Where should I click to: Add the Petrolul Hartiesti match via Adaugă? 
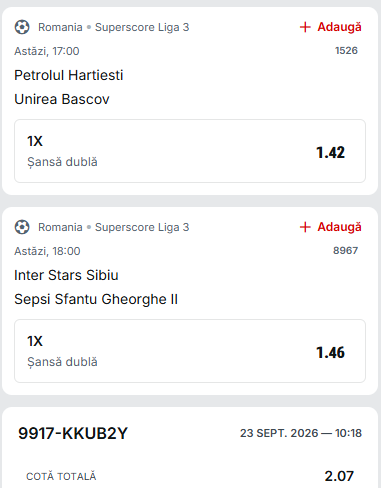(x=330, y=27)
